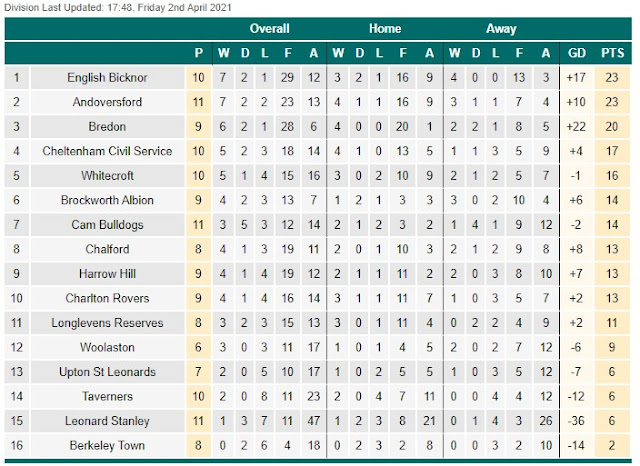Select Harrow Hill team name
The width and height of the screenshot is (640, 466).
107,273
